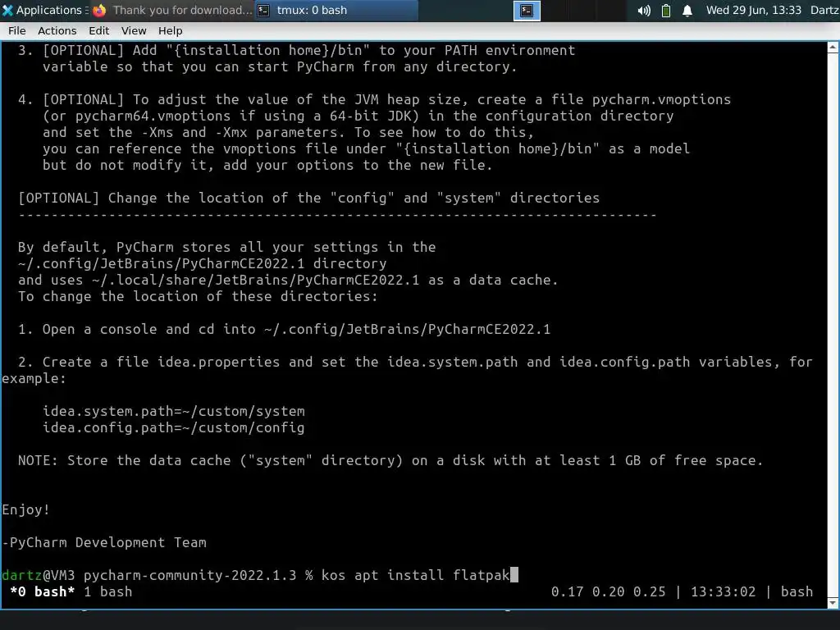
Task: Open the View menu
Action: [x=134, y=30]
